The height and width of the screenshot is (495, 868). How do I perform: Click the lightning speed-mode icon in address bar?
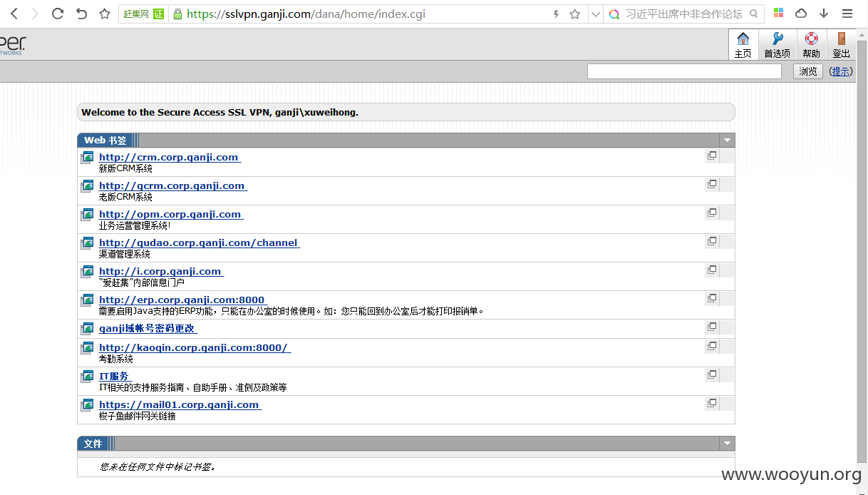pyautogui.click(x=557, y=14)
